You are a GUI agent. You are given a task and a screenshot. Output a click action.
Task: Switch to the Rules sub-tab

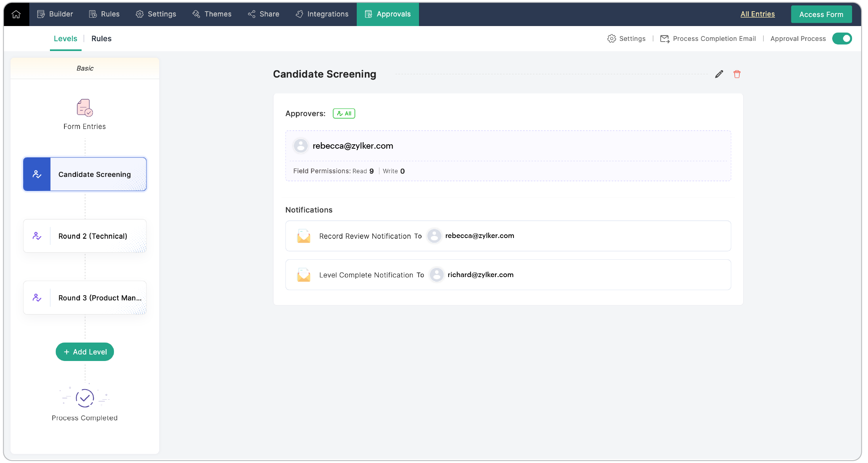coord(101,39)
